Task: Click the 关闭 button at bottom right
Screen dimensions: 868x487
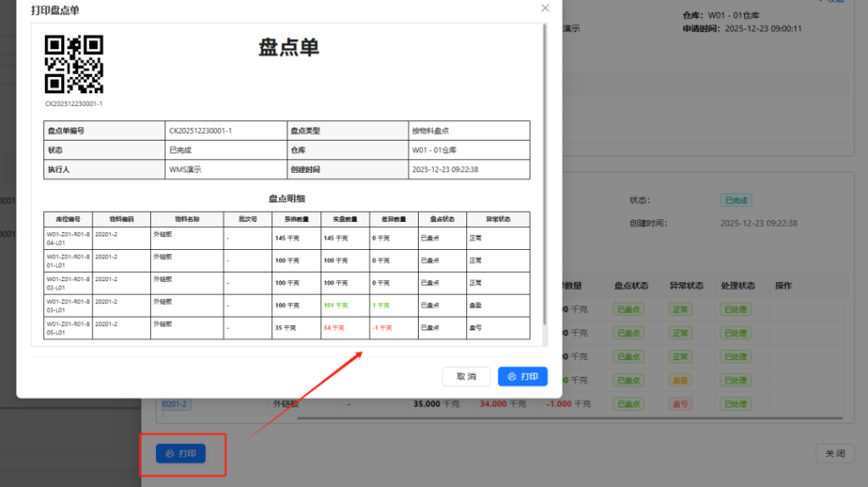Action: click(x=834, y=454)
